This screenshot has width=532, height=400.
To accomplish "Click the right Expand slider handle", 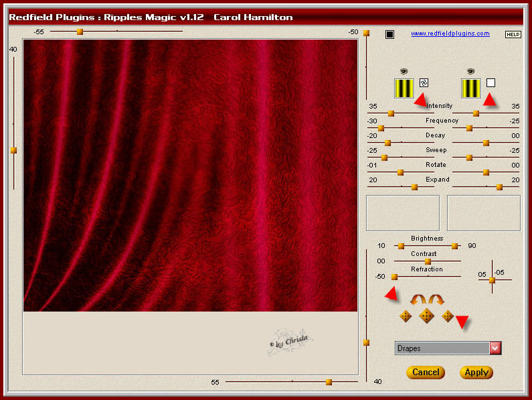I will [499, 187].
